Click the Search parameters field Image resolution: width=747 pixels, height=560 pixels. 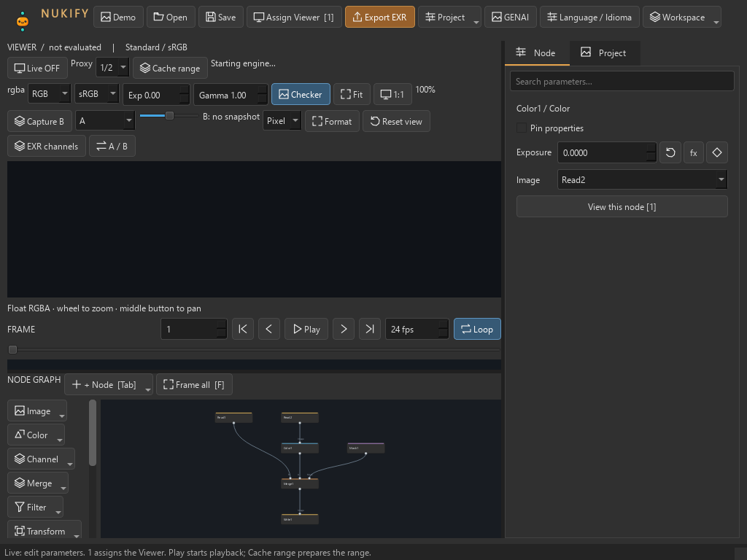622,81
